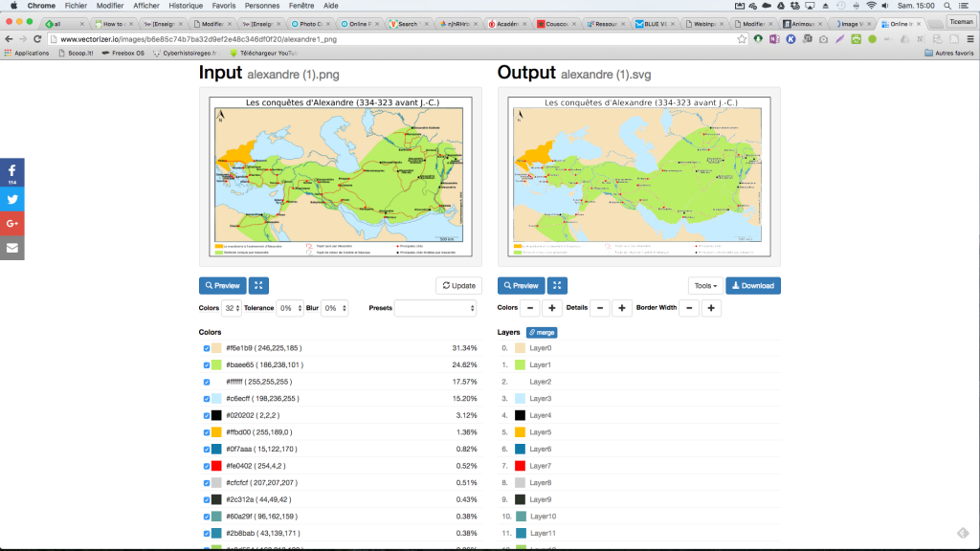Open fullscreen view of the Input image
This screenshot has height=551, width=980.
point(258,285)
